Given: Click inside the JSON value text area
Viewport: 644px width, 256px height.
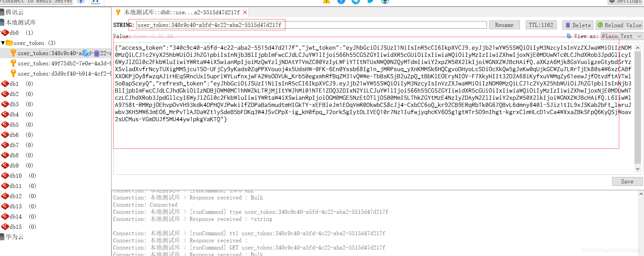Looking at the screenshot, I should coord(373,109).
